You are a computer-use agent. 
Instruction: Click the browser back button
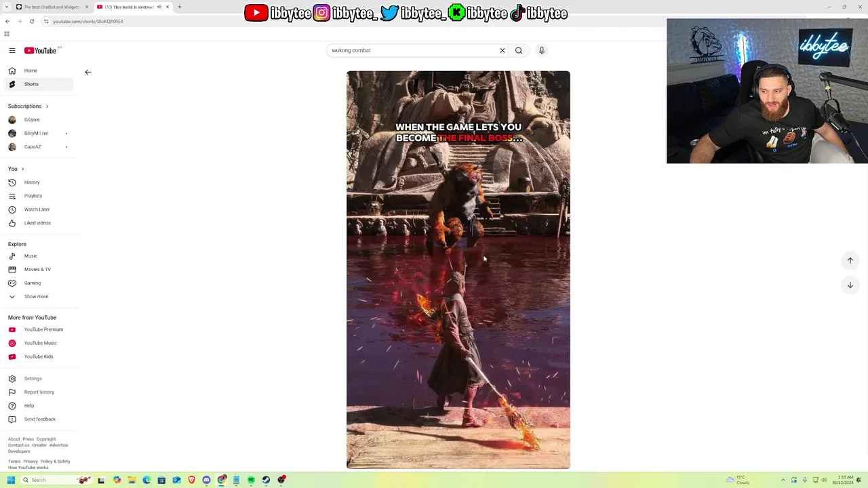(7, 22)
